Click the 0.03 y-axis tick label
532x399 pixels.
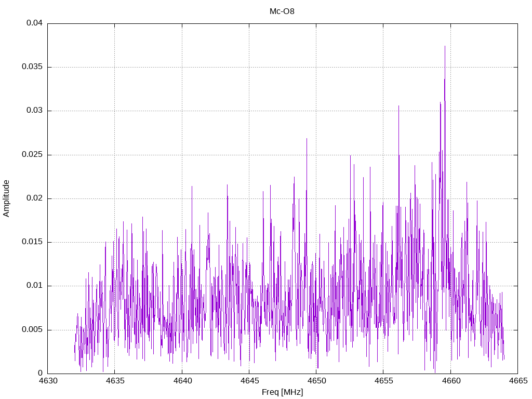pyautogui.click(x=35, y=111)
